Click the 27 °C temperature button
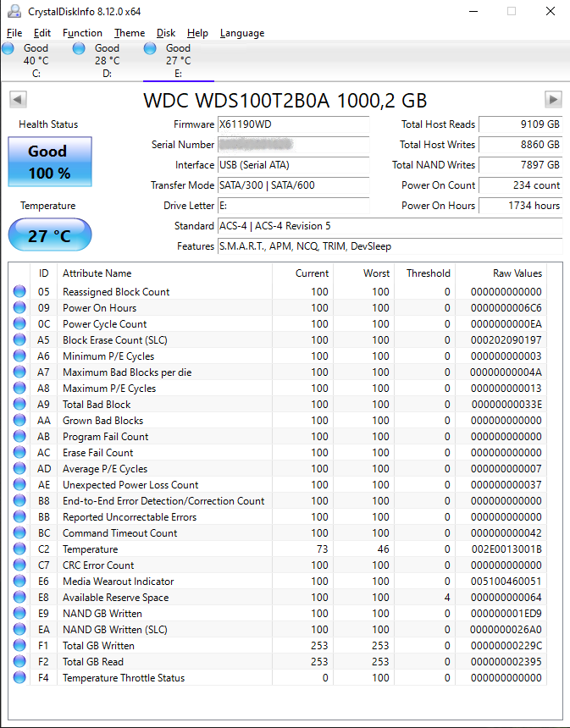Screen dimensions: 570x728 point(50,235)
